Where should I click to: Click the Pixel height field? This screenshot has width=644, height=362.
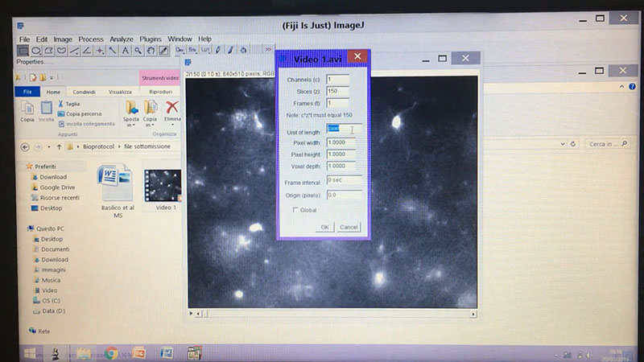pos(341,154)
